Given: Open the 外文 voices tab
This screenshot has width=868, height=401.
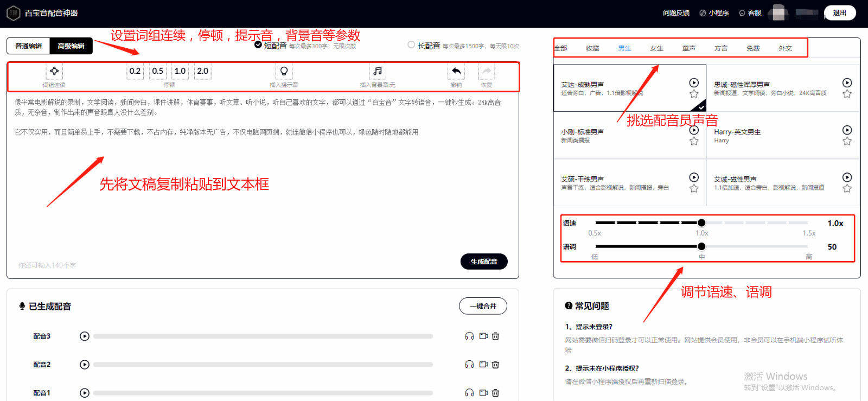Looking at the screenshot, I should (x=785, y=48).
